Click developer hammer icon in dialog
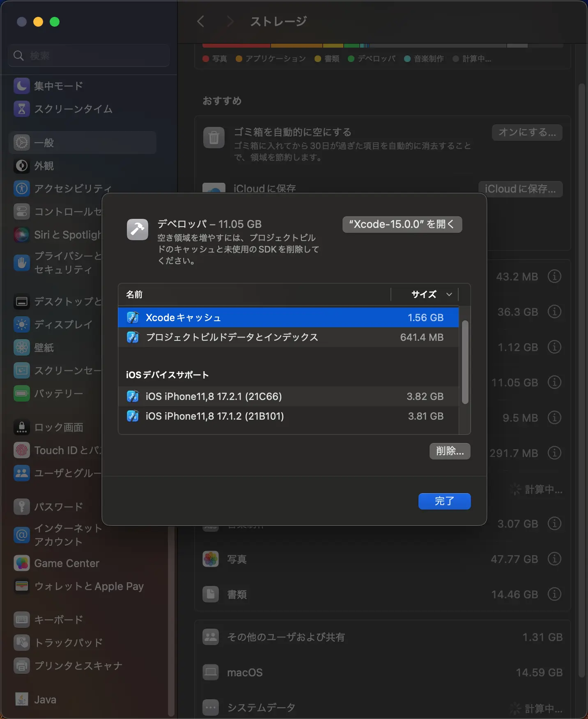 [138, 229]
